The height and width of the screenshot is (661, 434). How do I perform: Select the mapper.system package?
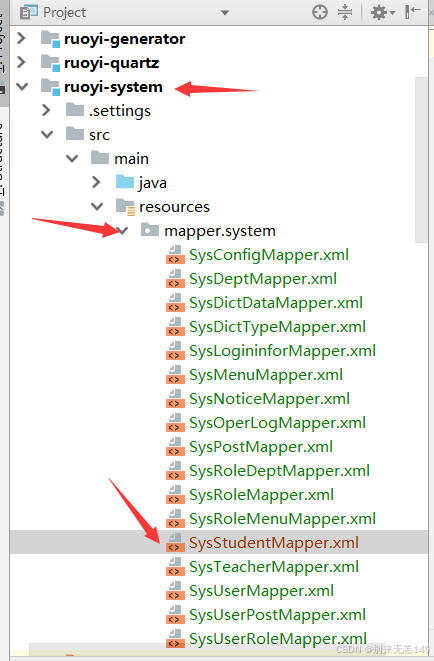[220, 231]
